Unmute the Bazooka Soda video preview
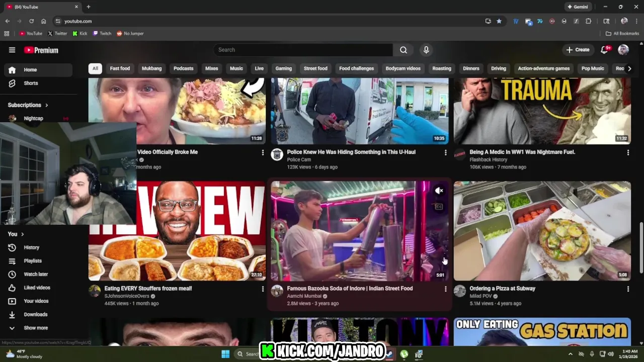644x362 pixels. tap(439, 191)
